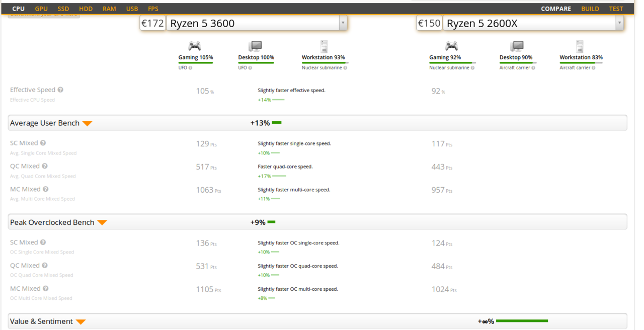Click the €150 price button
The height and width of the screenshot is (330, 644).
[429, 23]
